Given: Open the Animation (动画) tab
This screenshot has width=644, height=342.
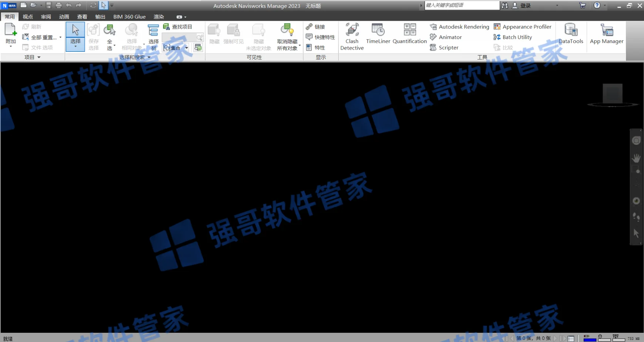Looking at the screenshot, I should click(x=64, y=17).
